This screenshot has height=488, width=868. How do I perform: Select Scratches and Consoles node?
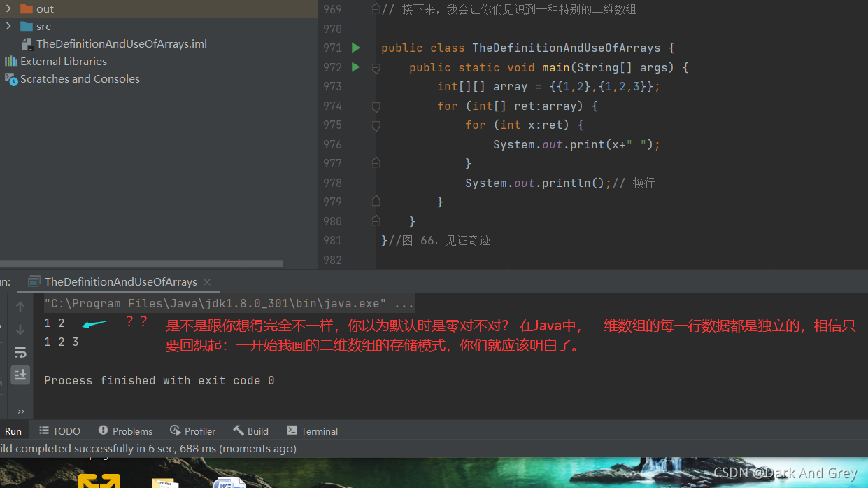(80, 78)
